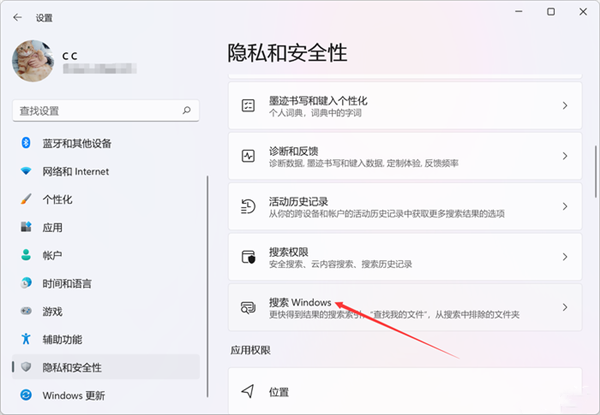Click the Bluetooth and other devices icon
The width and height of the screenshot is (600, 415).
tap(26, 143)
